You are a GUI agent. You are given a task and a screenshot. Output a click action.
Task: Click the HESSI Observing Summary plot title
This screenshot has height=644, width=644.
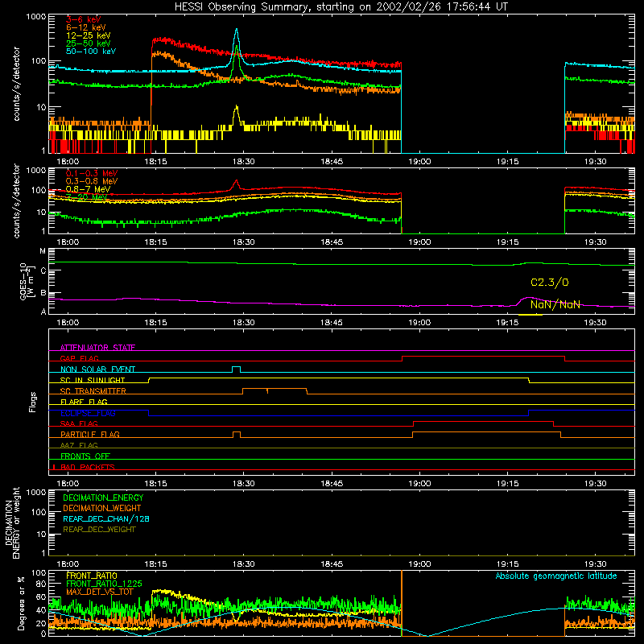click(x=341, y=6)
